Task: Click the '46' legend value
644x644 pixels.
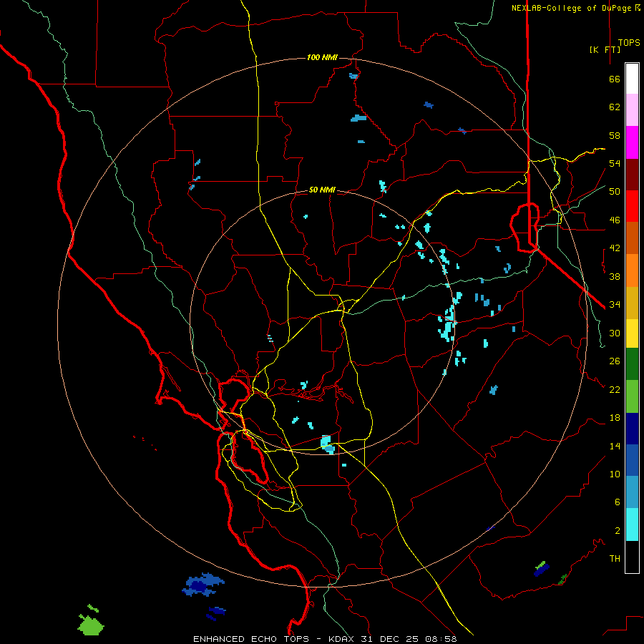Action: (x=615, y=220)
